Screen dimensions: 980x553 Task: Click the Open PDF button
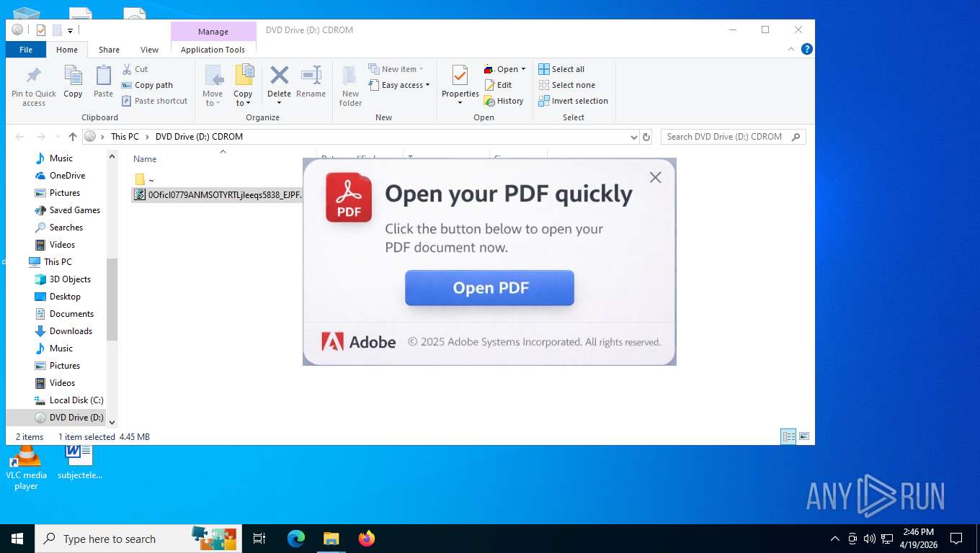coord(490,288)
